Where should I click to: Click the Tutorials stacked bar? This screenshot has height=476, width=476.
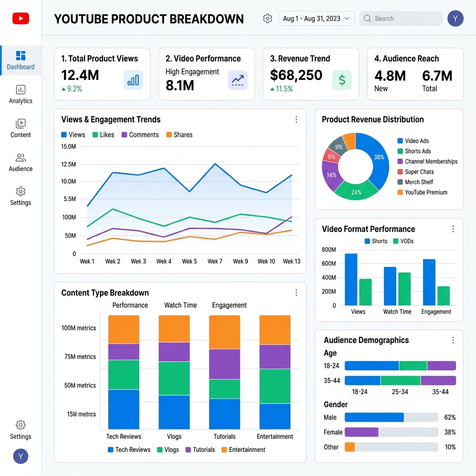click(225, 372)
